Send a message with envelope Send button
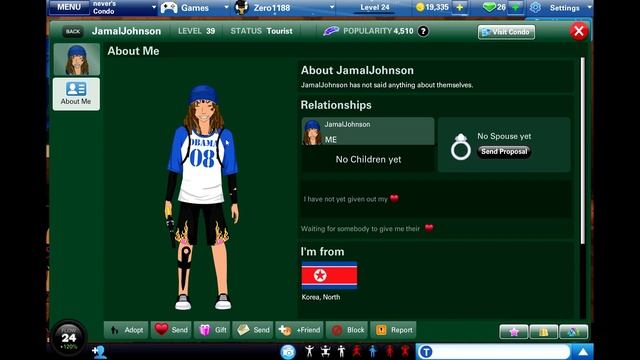This screenshot has height=360, width=640. [x=253, y=330]
